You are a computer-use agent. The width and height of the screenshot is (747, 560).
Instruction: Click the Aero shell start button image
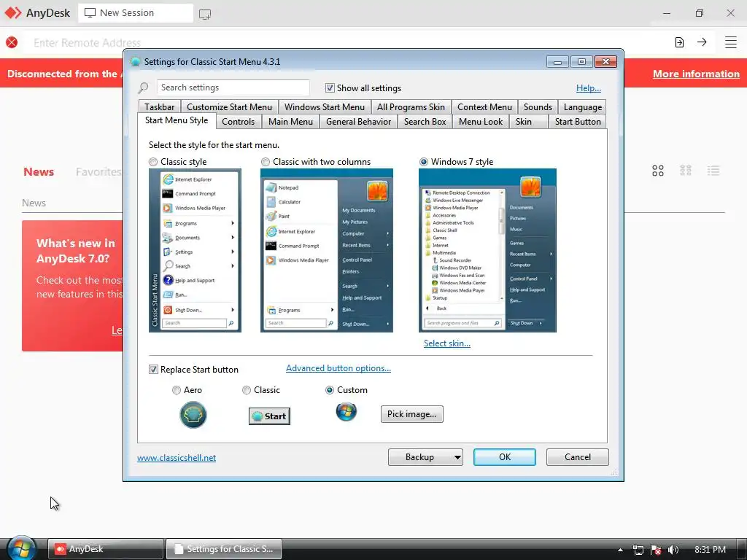(x=193, y=414)
